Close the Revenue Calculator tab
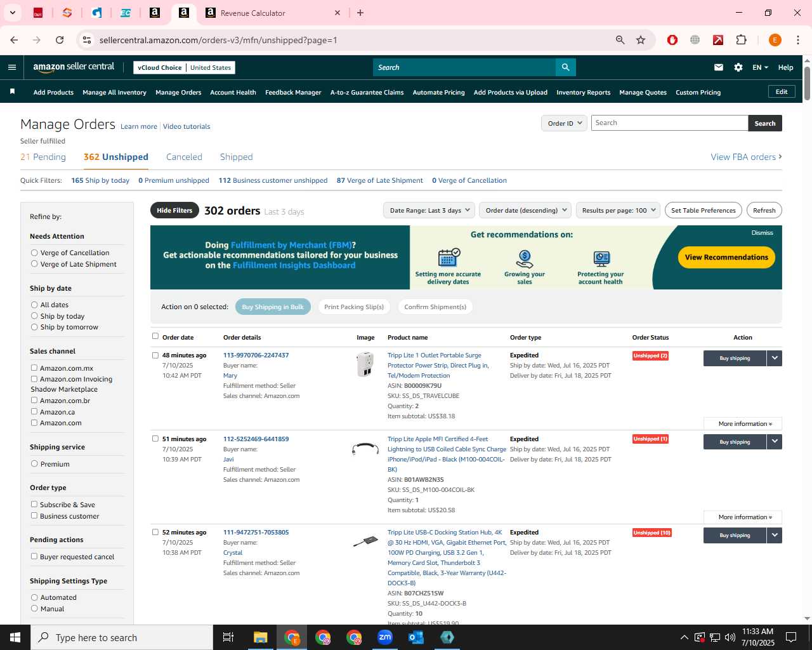812x650 pixels. [x=337, y=13]
